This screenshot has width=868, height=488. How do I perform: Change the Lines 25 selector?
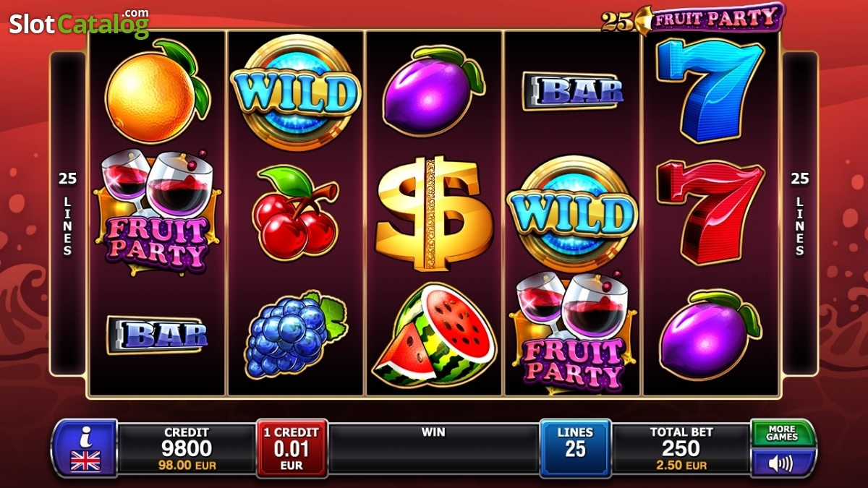[x=575, y=448]
